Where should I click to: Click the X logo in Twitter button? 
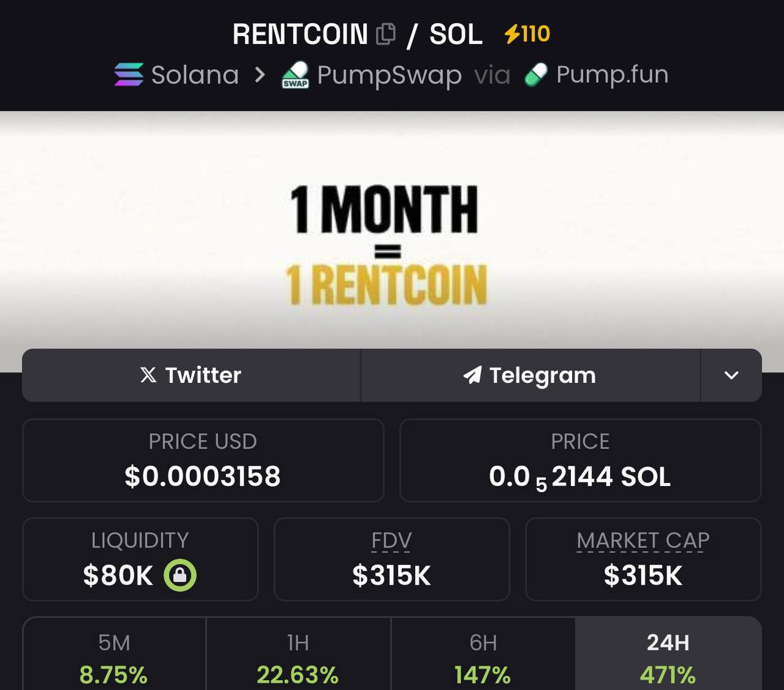pyautogui.click(x=148, y=374)
